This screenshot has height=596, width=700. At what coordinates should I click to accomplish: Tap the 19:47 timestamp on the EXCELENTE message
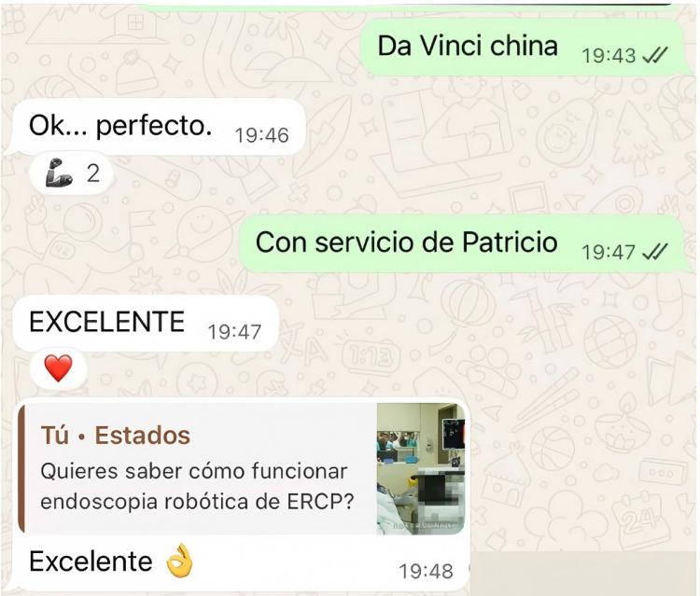[x=234, y=332]
